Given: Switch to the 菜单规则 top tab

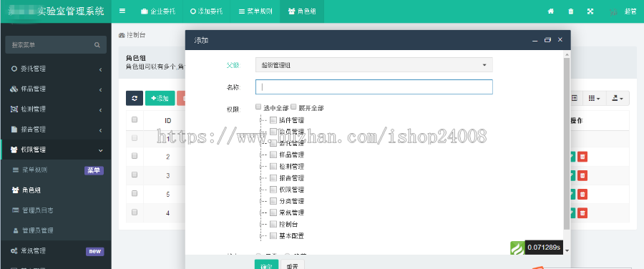Looking at the screenshot, I should (255, 11).
